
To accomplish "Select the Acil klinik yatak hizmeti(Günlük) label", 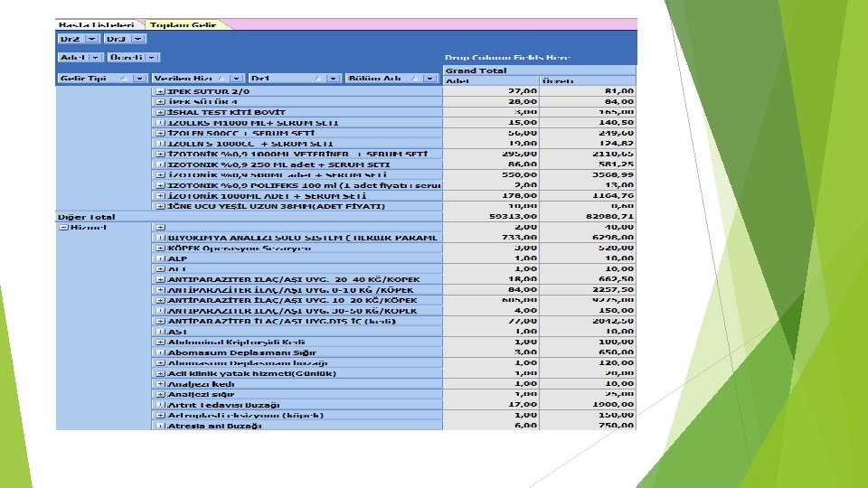I will (x=252, y=373).
